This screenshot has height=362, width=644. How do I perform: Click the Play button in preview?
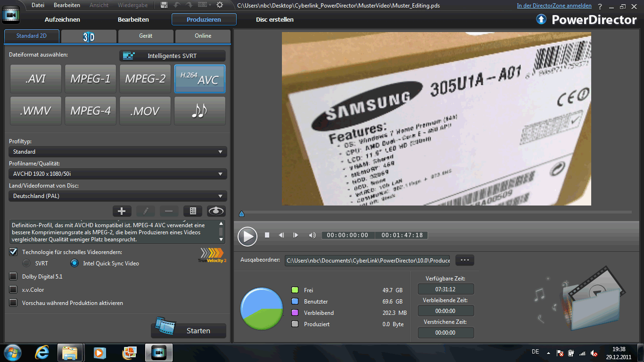point(247,236)
